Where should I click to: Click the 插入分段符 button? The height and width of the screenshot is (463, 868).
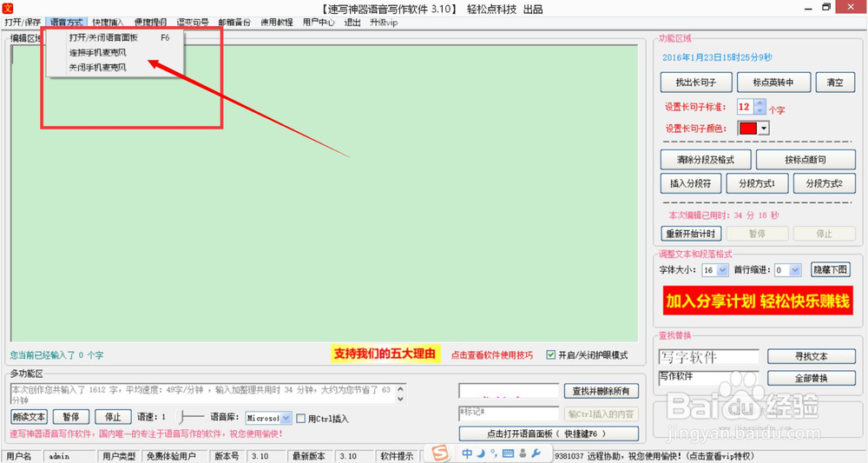click(690, 183)
